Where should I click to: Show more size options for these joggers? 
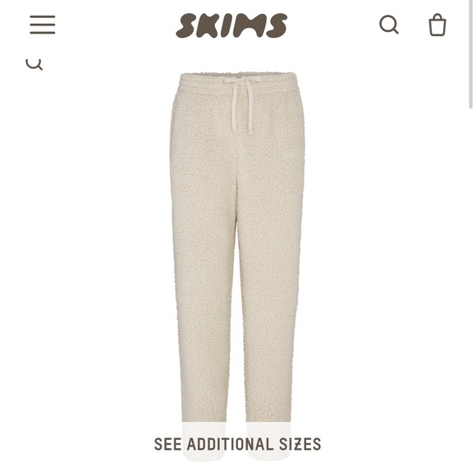click(237, 444)
